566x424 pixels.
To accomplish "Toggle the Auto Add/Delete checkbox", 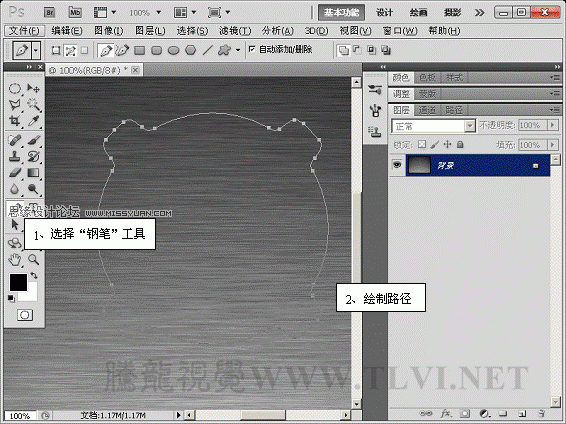I will [252, 49].
